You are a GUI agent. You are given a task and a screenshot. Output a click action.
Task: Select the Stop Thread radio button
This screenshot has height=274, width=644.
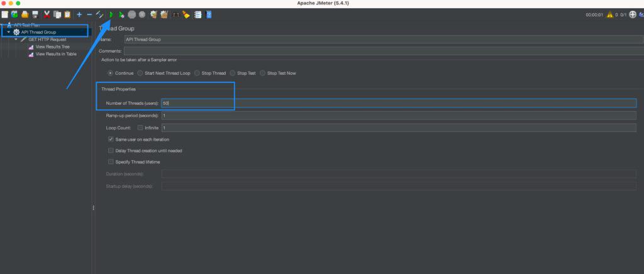point(197,73)
